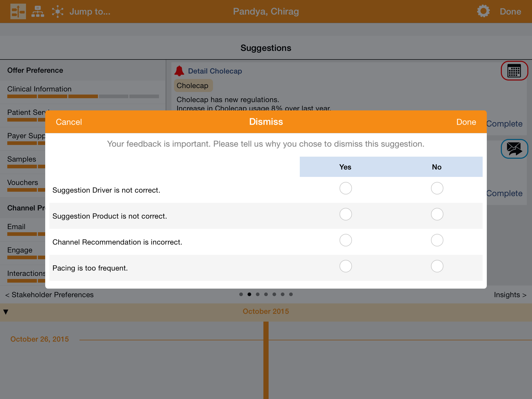Open the Detail Cholecap suggestion link
The height and width of the screenshot is (399, 532).
tap(215, 71)
